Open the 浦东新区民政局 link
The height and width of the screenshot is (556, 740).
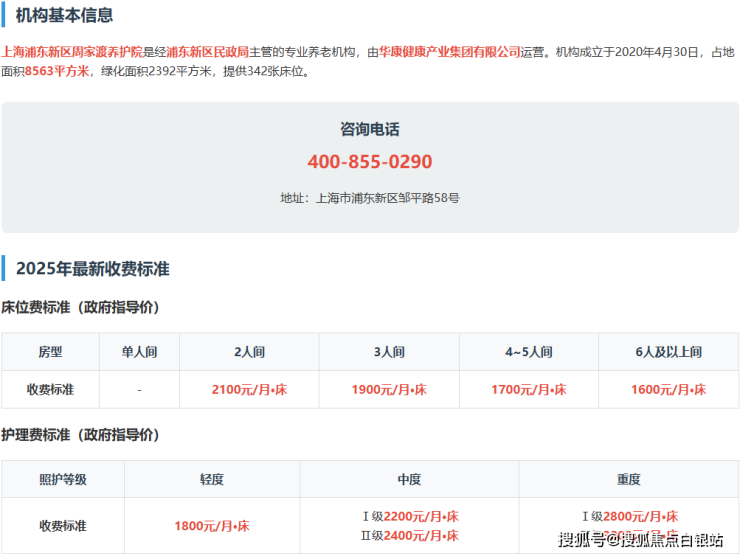(201, 51)
